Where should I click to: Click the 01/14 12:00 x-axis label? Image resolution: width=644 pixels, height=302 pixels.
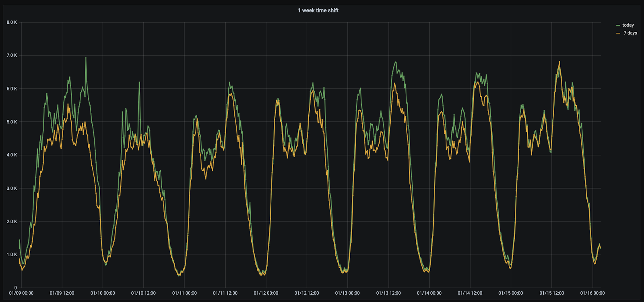[470, 293]
